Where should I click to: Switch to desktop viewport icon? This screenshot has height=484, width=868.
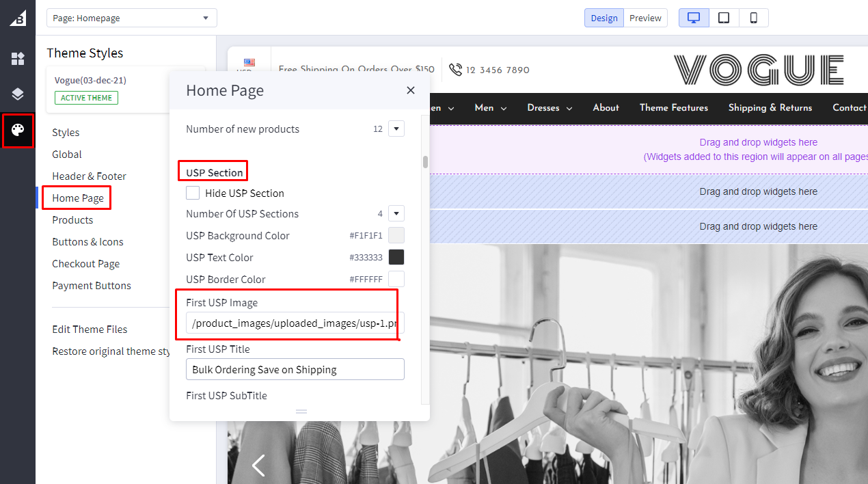pos(694,18)
